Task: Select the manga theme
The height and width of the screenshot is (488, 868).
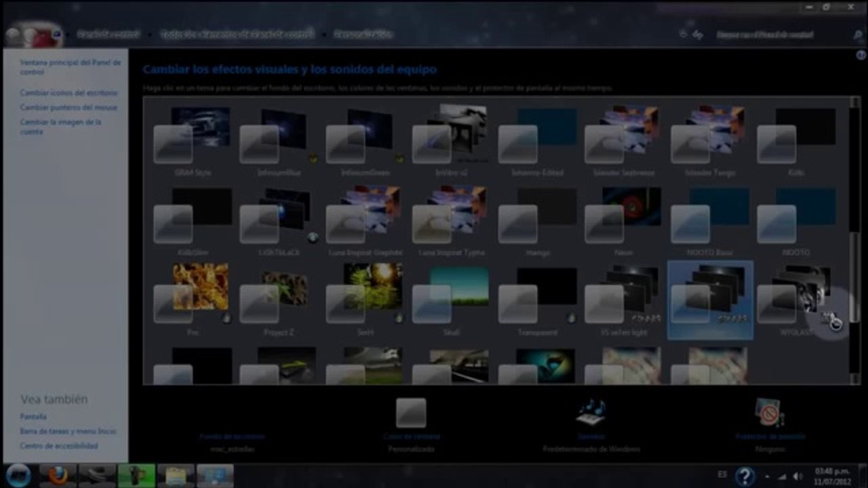Action: pos(537,220)
